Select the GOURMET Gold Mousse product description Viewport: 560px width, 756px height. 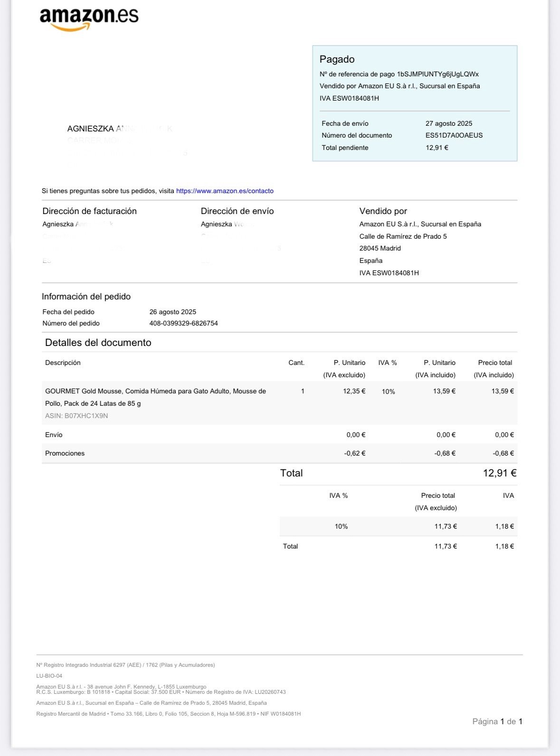pyautogui.click(x=155, y=397)
